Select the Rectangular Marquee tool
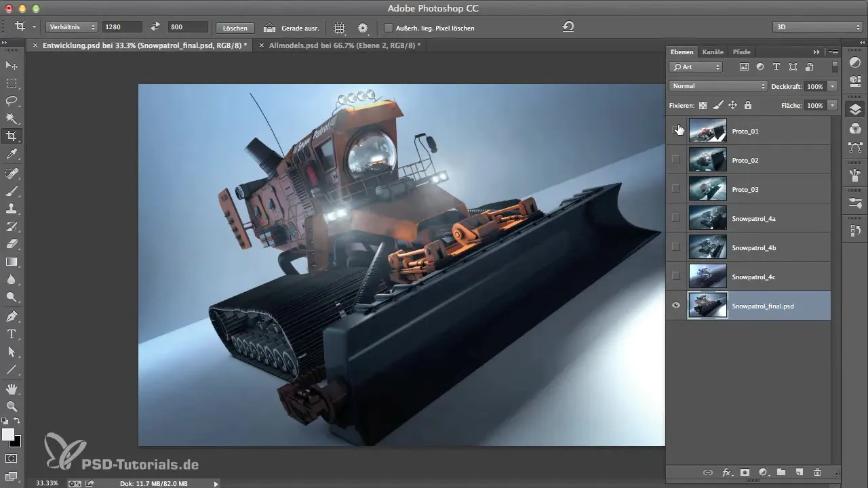Viewport: 868px width, 488px height. tap(12, 83)
